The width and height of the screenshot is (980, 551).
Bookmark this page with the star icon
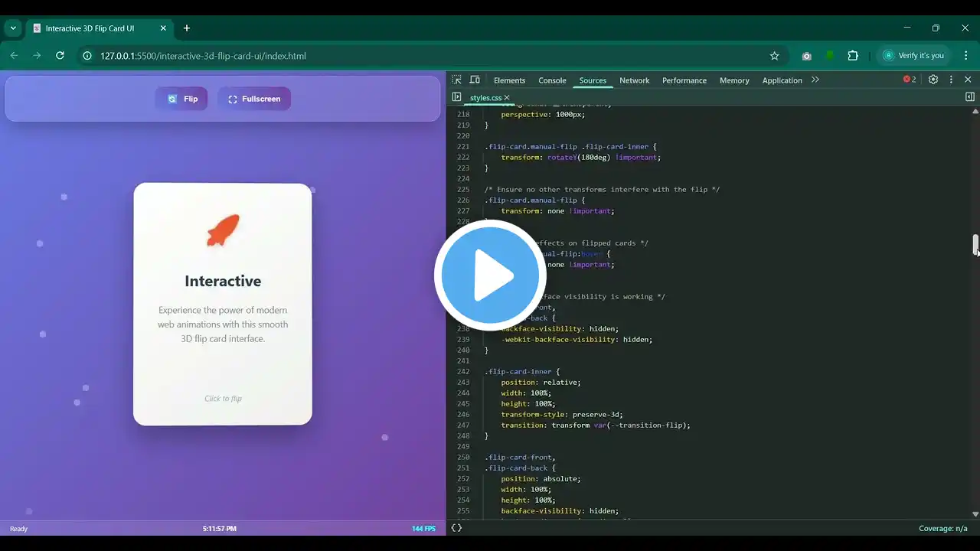(774, 56)
